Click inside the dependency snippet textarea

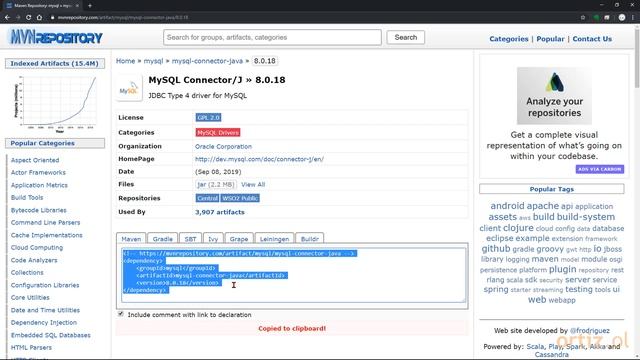[293, 275]
